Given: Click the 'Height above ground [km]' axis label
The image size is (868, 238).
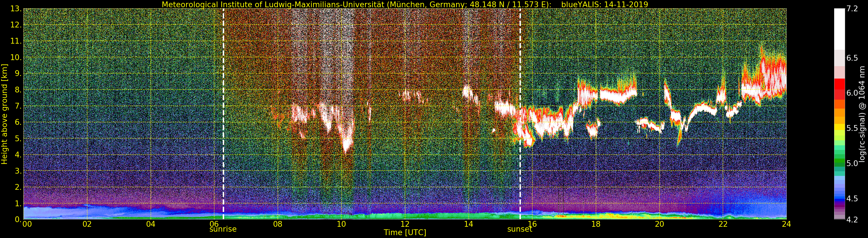Looking at the screenshot, I should click(4, 114).
